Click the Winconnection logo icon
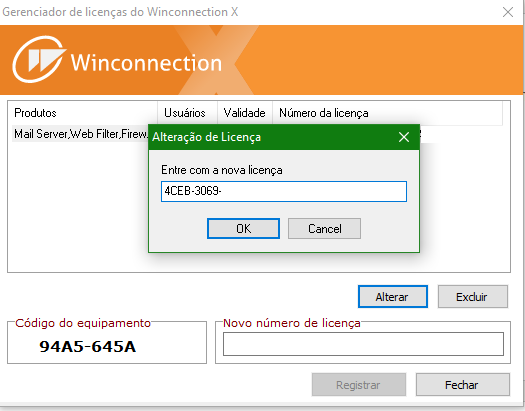 click(39, 60)
